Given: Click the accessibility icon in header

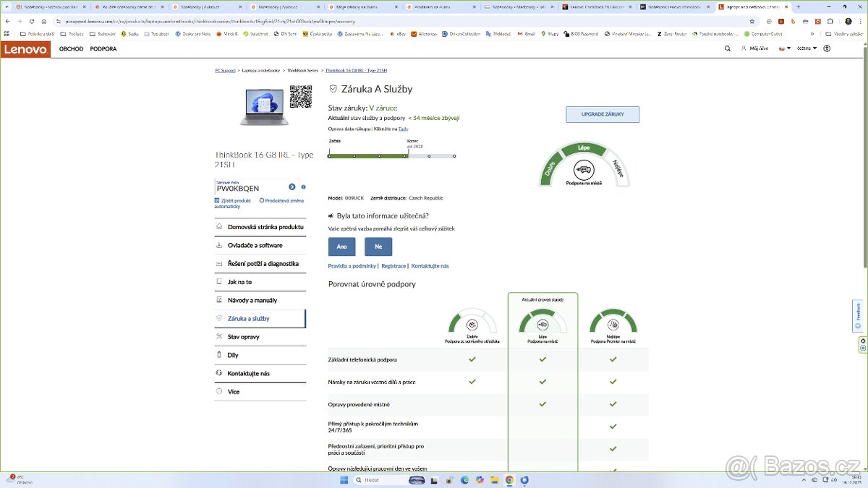Looking at the screenshot, I should (827, 48).
